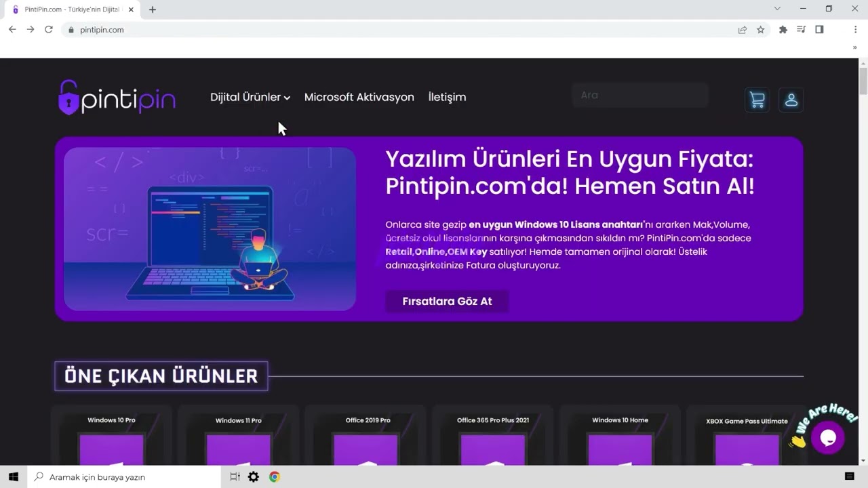Open the shopping cart icon
Image resolution: width=868 pixels, height=488 pixels.
(x=757, y=100)
